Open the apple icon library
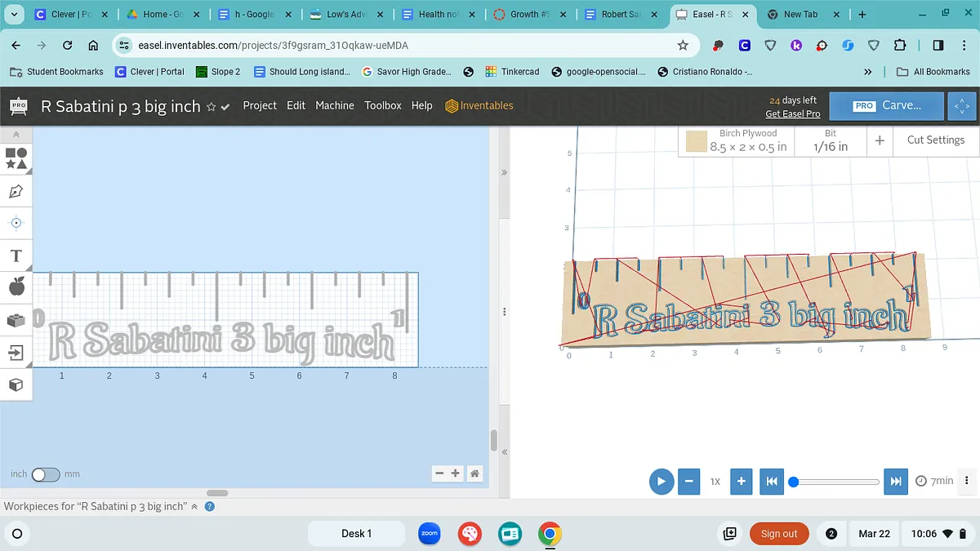 pos(16,287)
